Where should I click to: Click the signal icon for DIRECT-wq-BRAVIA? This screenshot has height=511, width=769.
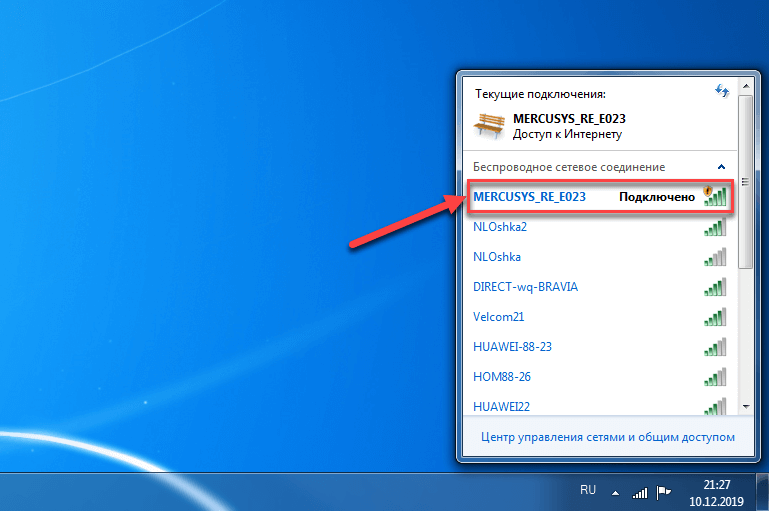pos(714,287)
